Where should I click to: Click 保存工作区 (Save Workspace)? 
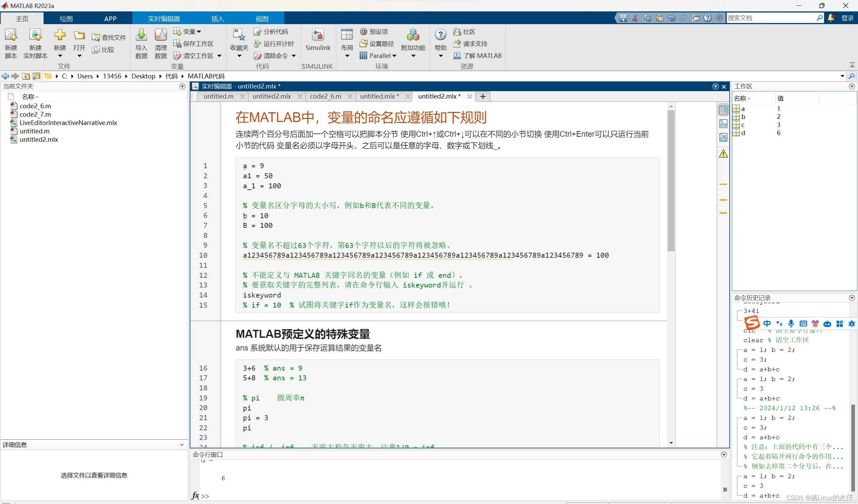(193, 44)
